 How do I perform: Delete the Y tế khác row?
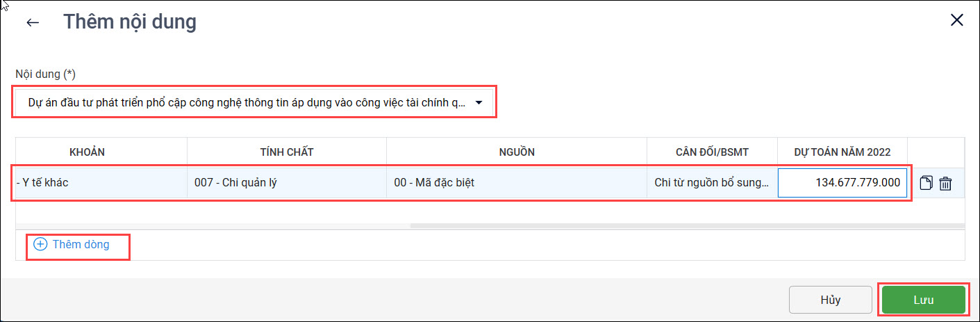[x=945, y=184]
